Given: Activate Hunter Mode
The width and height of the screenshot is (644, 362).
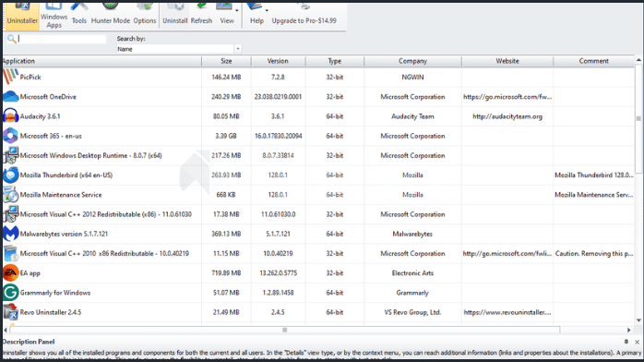Looking at the screenshot, I should 110,16.
